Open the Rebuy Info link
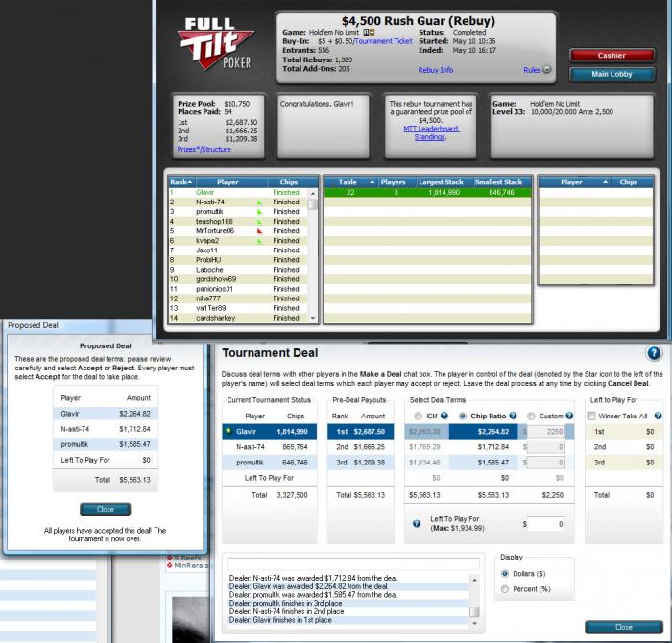Screen dimensions: 672x643 (436, 70)
